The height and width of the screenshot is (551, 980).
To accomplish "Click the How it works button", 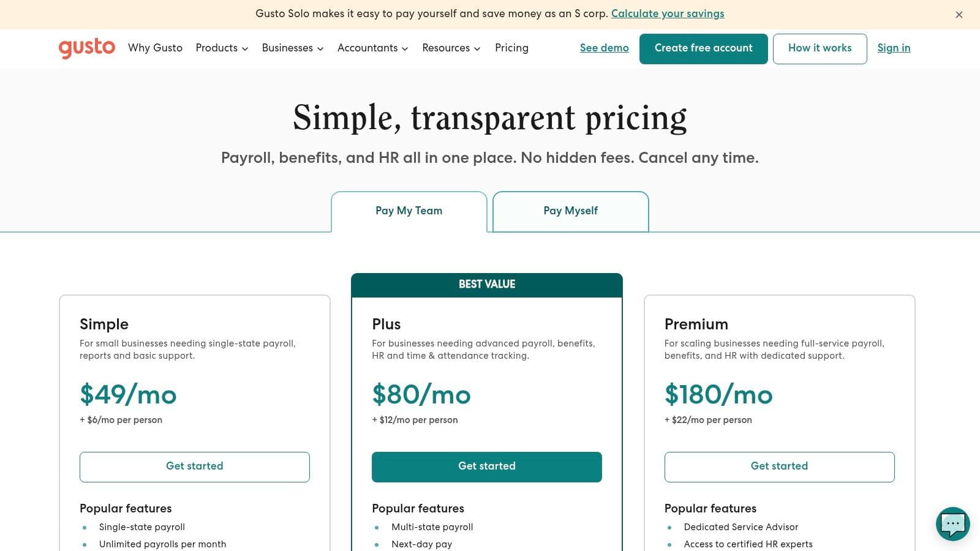I will click(x=820, y=48).
